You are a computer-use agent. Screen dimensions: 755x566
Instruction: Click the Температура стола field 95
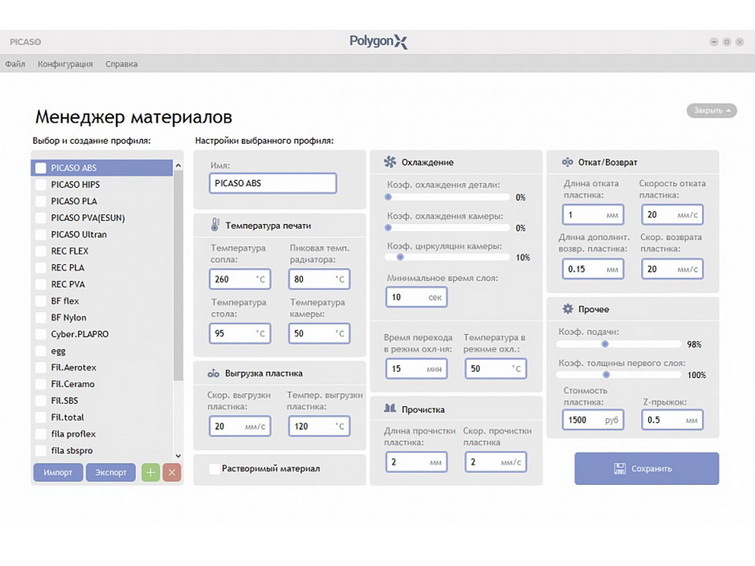pos(240,333)
